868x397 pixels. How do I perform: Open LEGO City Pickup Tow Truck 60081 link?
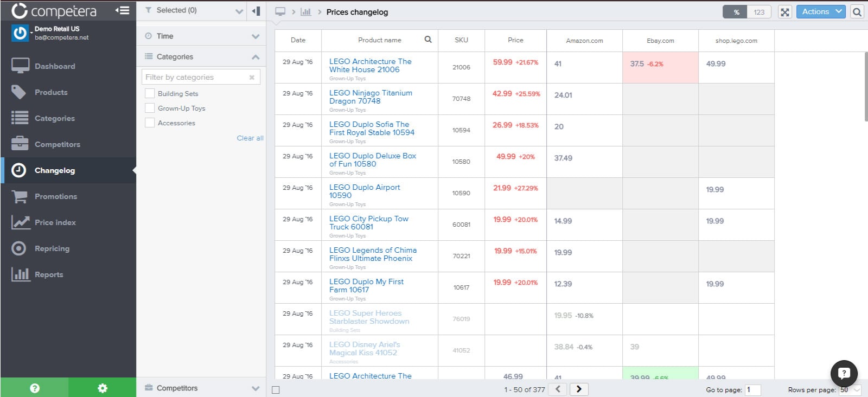coord(369,223)
